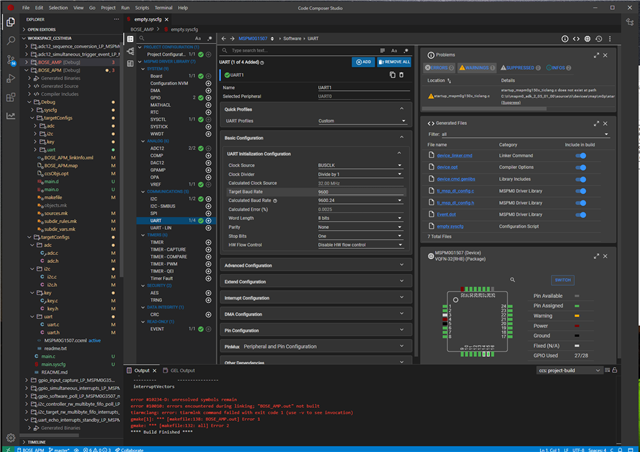The height and width of the screenshot is (452, 640).
Task: Expand the Advanced Configuration section
Action: 316,265
